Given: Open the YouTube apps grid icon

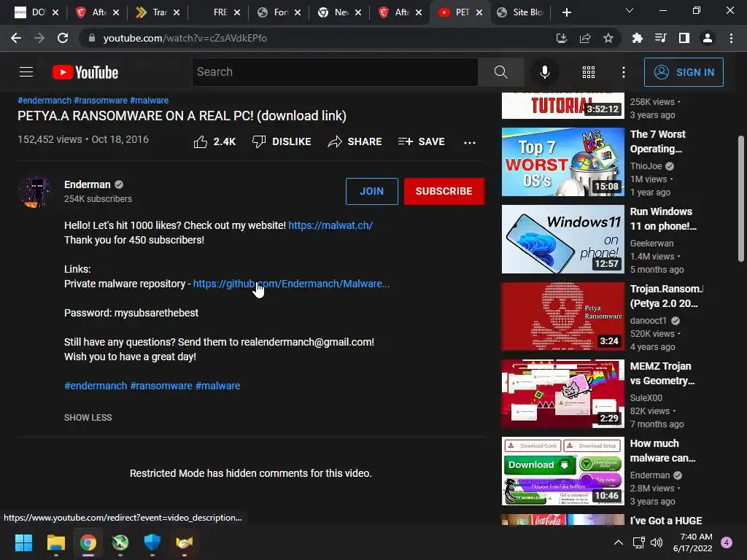Looking at the screenshot, I should pyautogui.click(x=589, y=72).
